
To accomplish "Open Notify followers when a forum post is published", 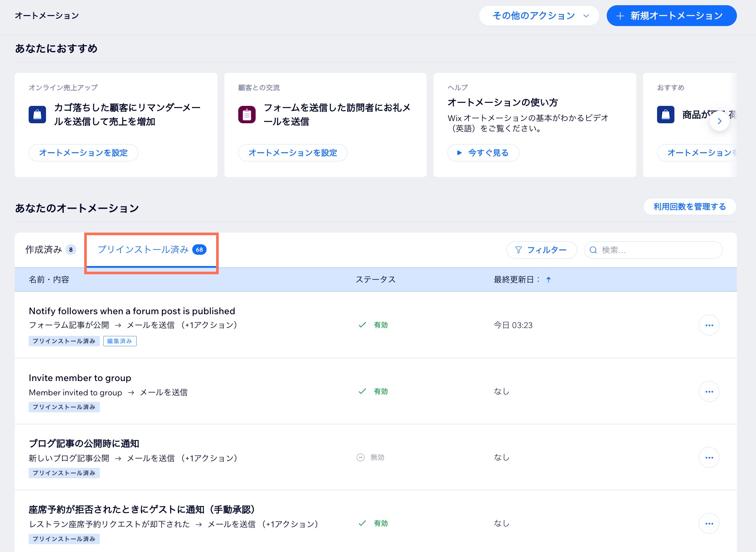I will click(x=132, y=311).
